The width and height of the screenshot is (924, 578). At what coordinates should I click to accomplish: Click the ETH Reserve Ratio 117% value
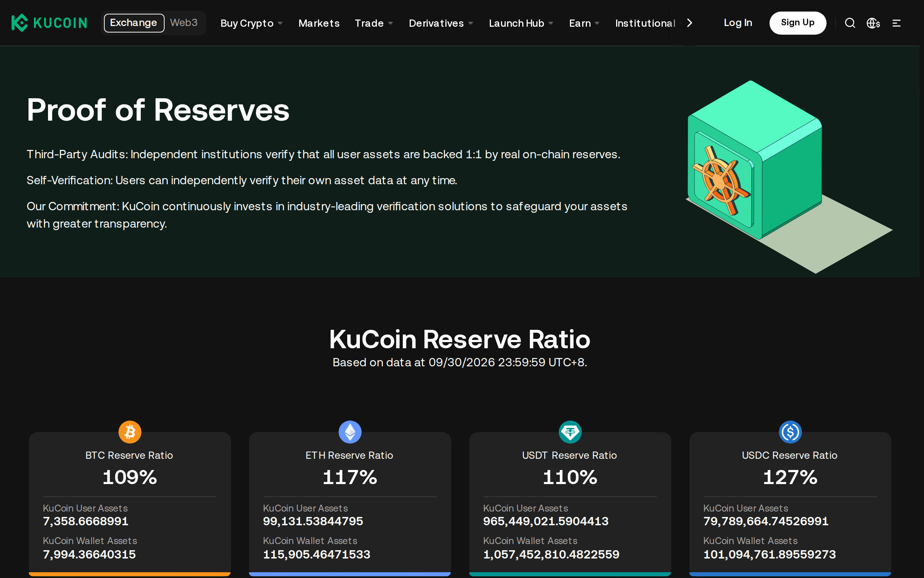[x=350, y=478]
